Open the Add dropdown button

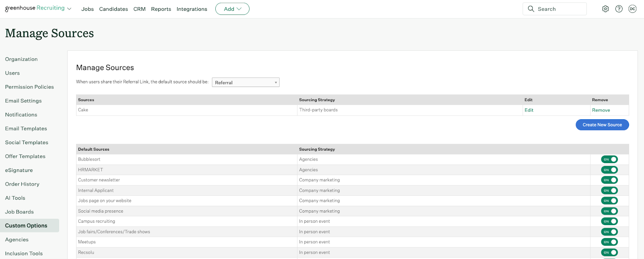[x=232, y=9]
